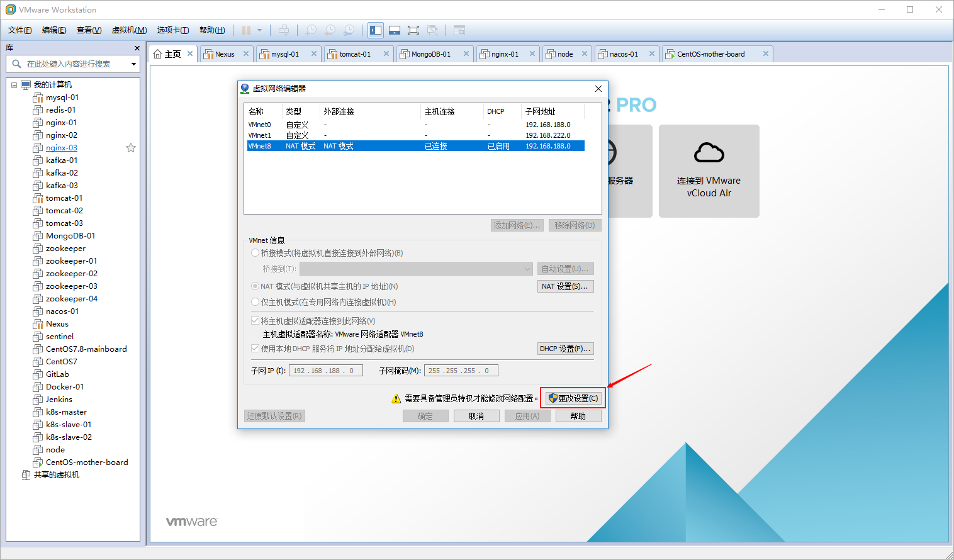Screen dimensions: 954x560
Task: Select k8s-master in the library tree
Action: click(x=66, y=412)
